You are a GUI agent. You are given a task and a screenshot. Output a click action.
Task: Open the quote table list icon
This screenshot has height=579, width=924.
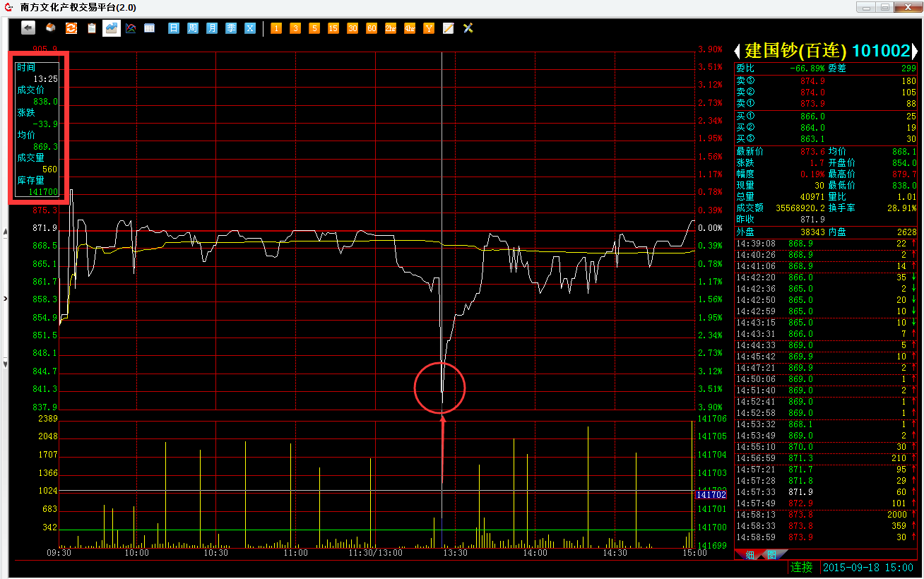(150, 28)
